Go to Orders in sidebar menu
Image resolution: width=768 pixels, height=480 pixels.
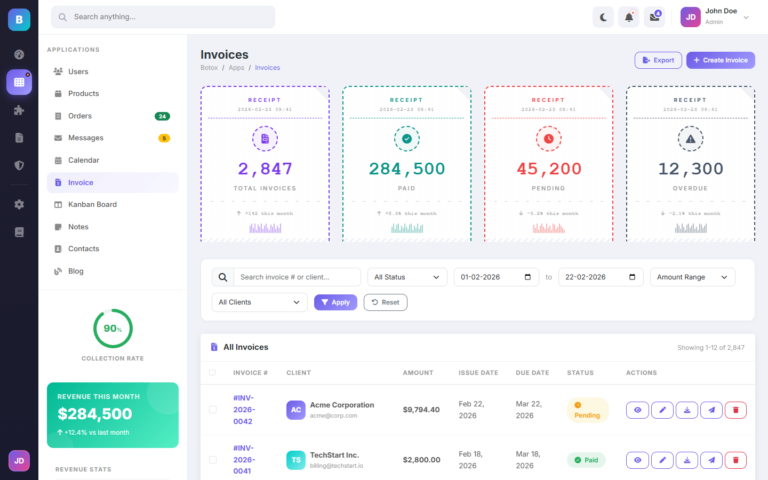(80, 116)
